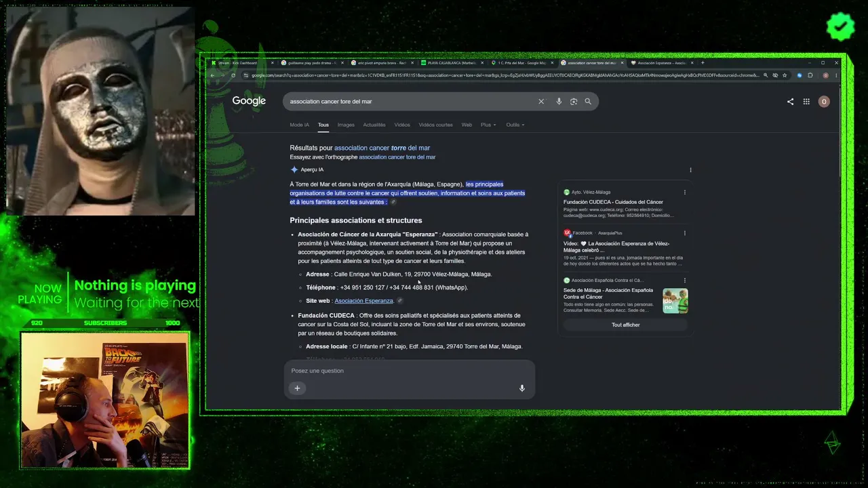Open Google Lens image search
868x488 pixels.
tap(574, 102)
